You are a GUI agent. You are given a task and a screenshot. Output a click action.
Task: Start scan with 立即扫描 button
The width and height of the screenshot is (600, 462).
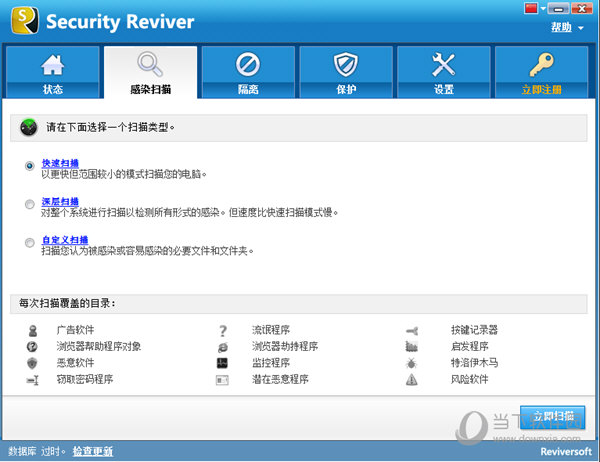click(x=553, y=417)
